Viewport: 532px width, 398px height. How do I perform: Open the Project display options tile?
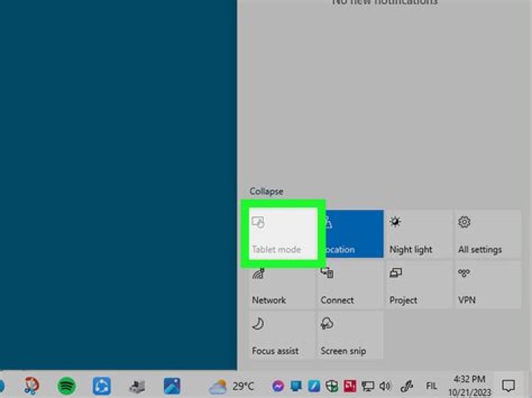(418, 285)
